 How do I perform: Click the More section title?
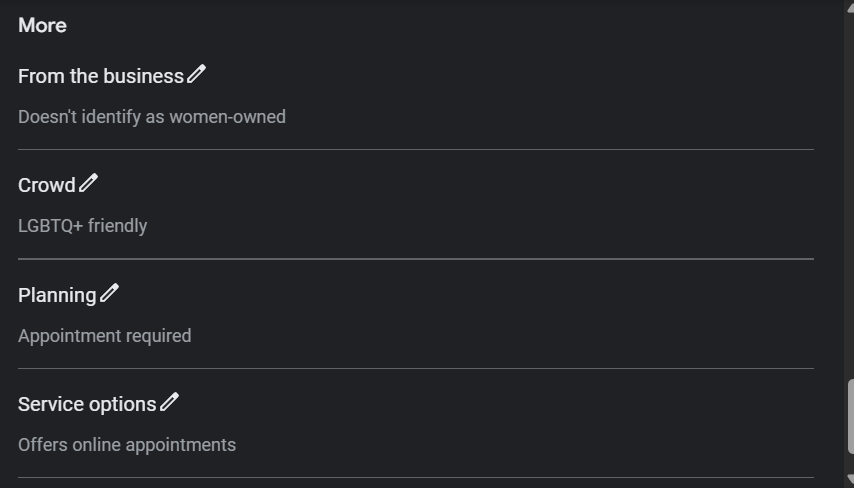[x=42, y=25]
